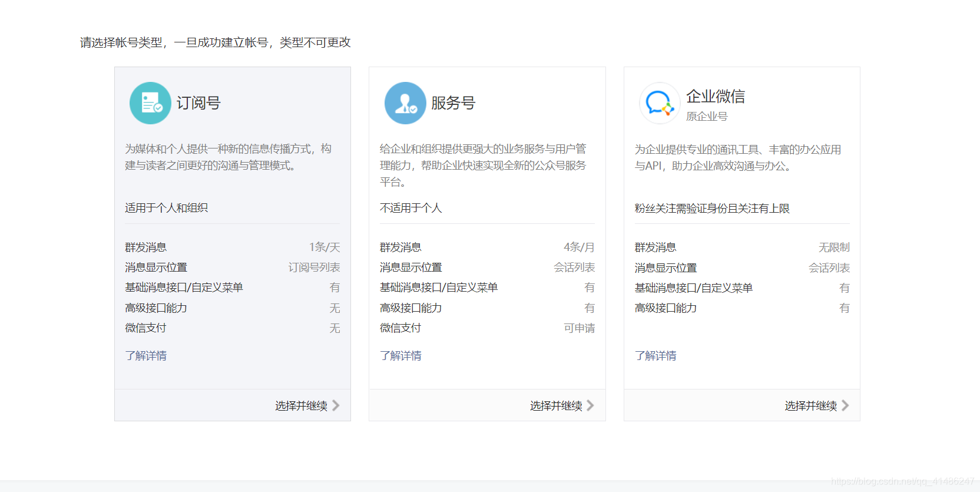Screen dimensions: 980x492
Task: Click the 服务号 description paragraph
Action: [x=483, y=166]
